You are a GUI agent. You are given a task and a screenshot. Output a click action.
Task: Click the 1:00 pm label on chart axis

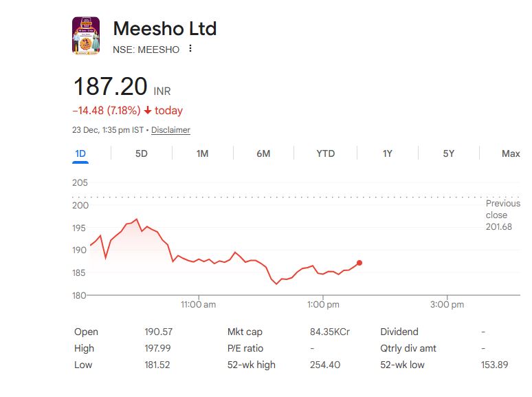(x=323, y=304)
